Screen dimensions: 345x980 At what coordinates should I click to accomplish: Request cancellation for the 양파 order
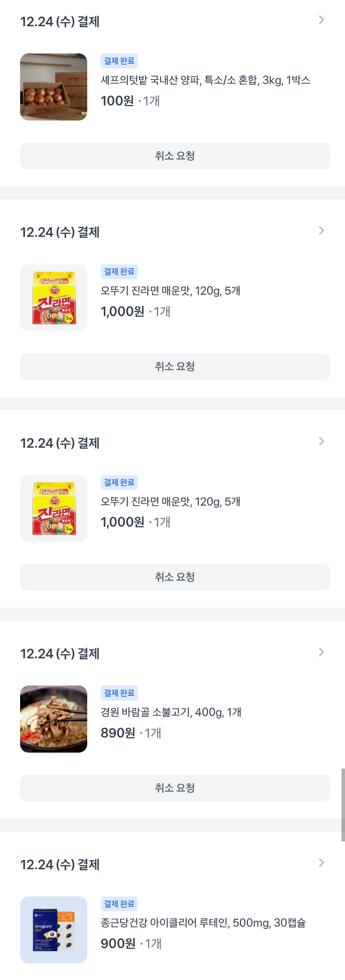[x=175, y=156]
